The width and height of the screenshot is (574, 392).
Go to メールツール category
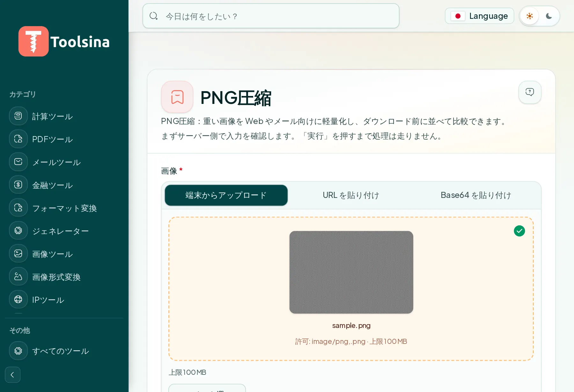pyautogui.click(x=56, y=162)
